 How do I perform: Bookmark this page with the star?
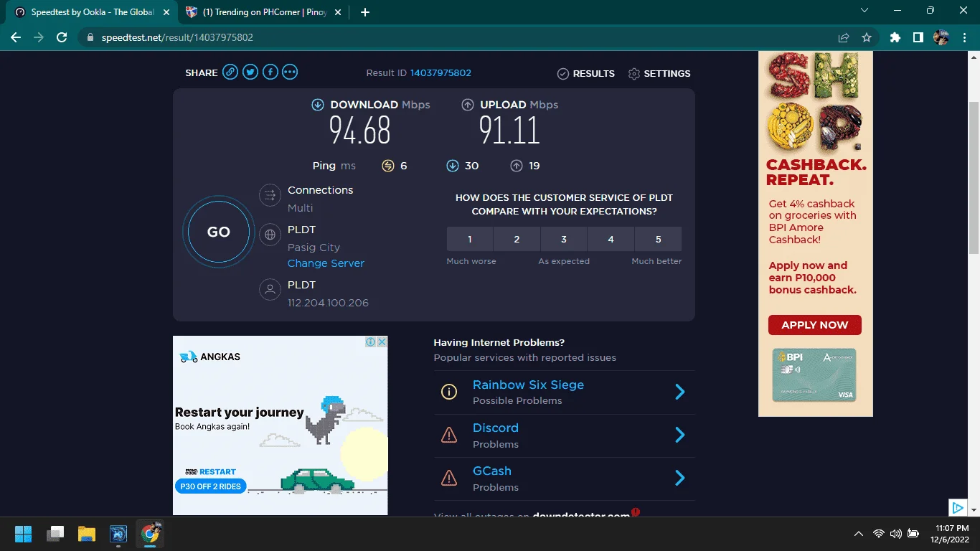[x=867, y=37]
